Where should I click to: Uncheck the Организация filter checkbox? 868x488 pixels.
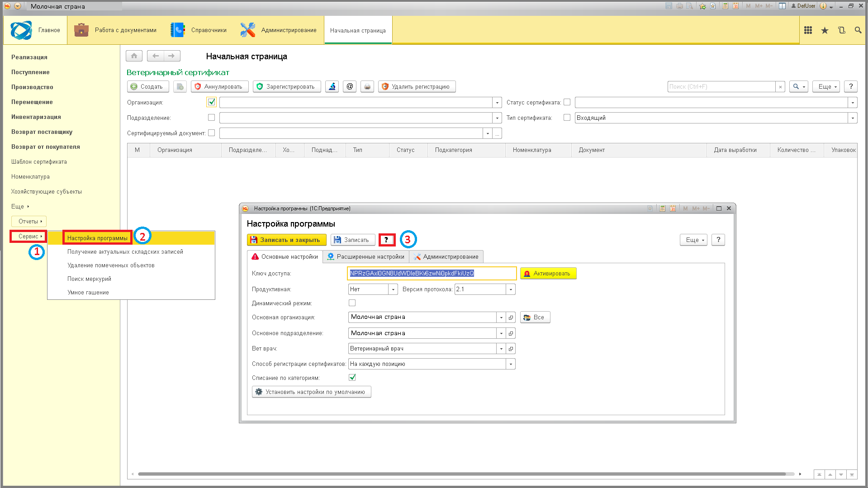pyautogui.click(x=211, y=102)
